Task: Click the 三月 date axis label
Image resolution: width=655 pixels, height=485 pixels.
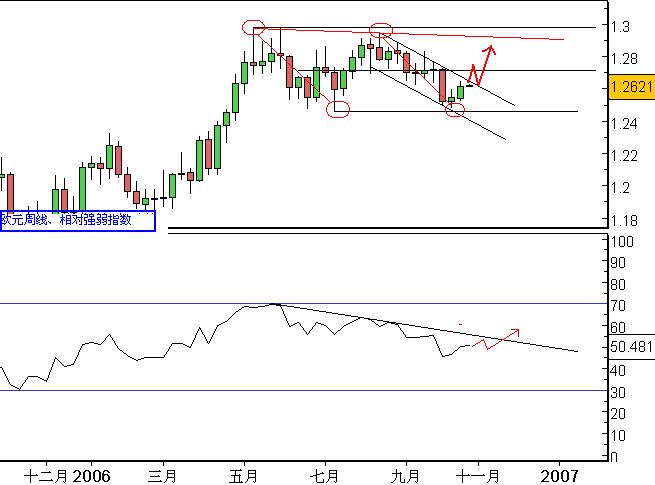Action: click(x=162, y=476)
